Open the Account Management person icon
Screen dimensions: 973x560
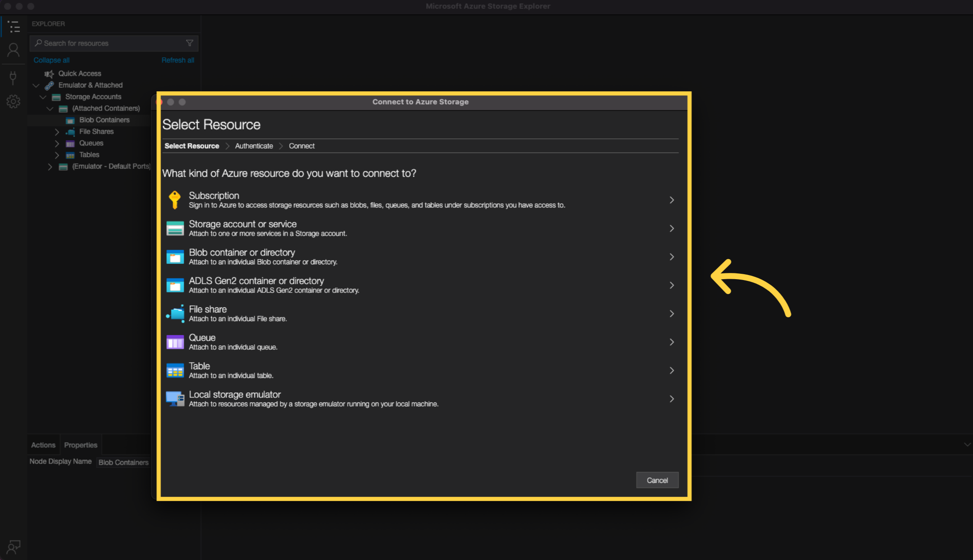(13, 50)
